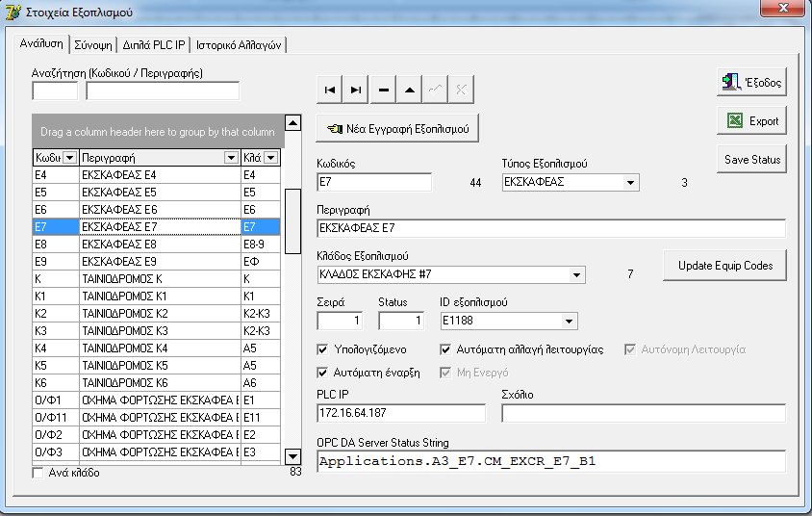Open the Περιγραφή column filter dropdown
812x516 pixels.
[x=231, y=158]
